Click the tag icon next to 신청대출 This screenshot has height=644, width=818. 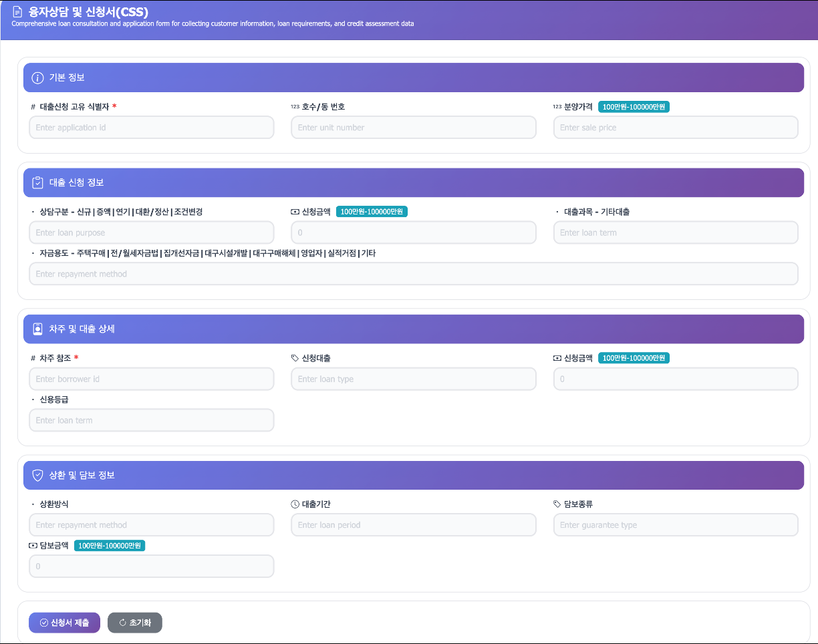pyautogui.click(x=295, y=358)
